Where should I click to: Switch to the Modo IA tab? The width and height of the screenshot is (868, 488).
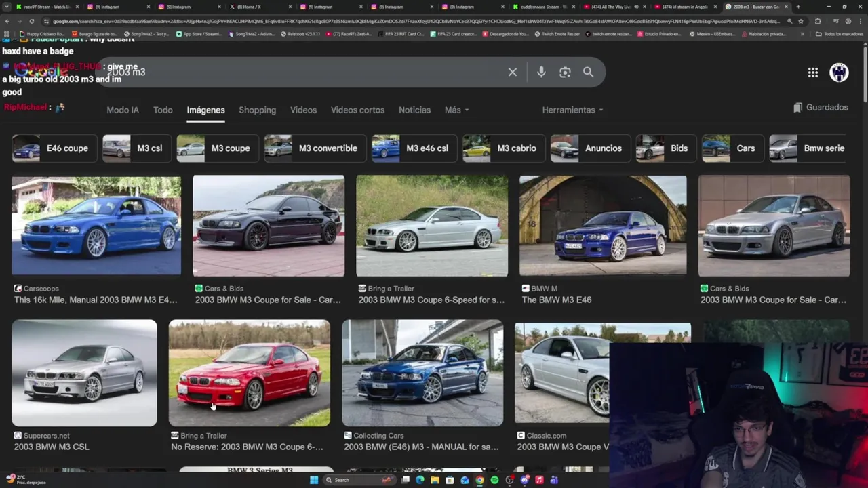[x=123, y=110]
